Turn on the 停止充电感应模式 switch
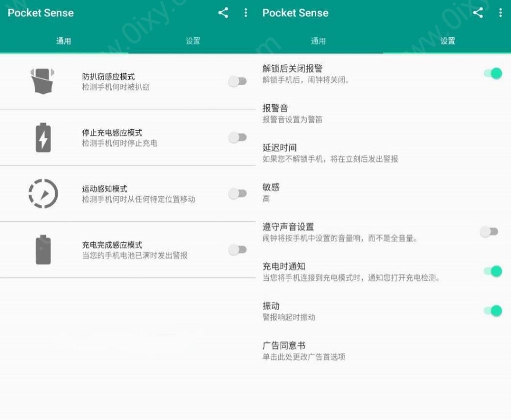Viewport: 511px width, 420px height. pyautogui.click(x=238, y=137)
